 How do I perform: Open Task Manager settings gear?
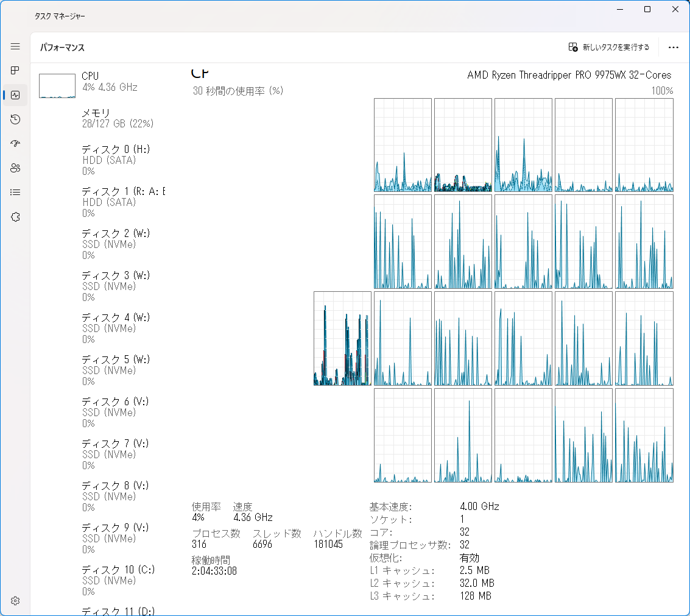point(15,601)
